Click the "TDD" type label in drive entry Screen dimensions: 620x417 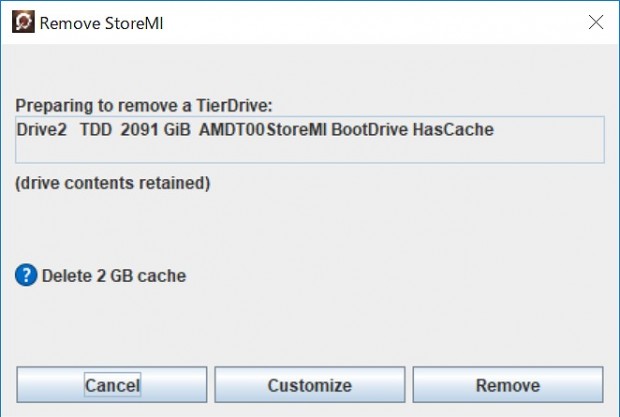tap(96, 130)
